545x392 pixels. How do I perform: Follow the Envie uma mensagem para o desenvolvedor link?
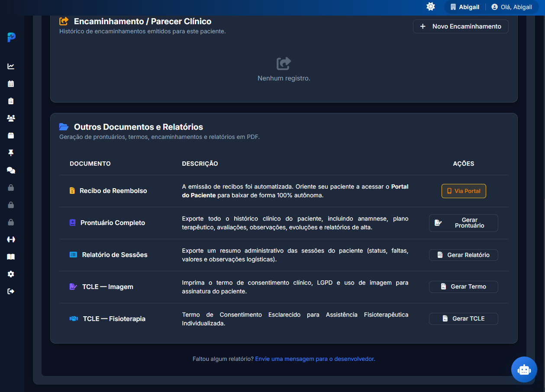click(315, 359)
